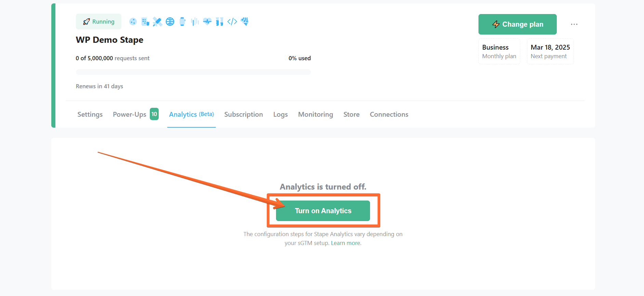Image resolution: width=644 pixels, height=296 pixels.
Task: Open the Subscription tab
Action: [244, 114]
